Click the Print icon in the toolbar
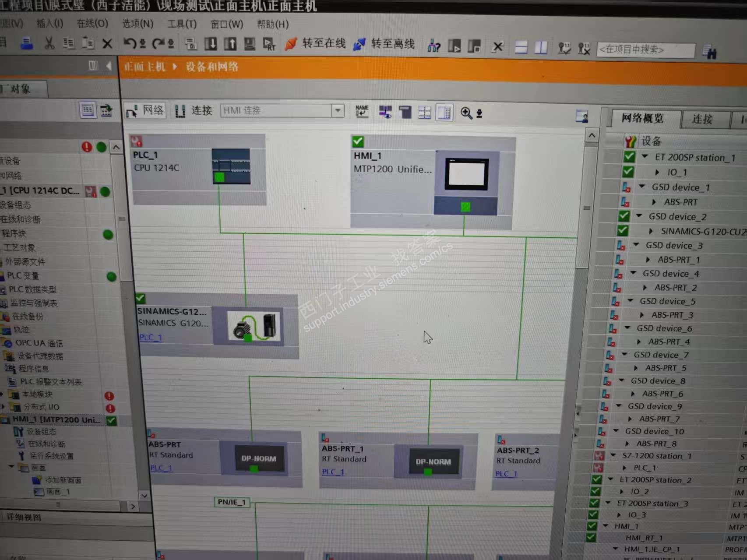The width and height of the screenshot is (747, 560). point(27,43)
